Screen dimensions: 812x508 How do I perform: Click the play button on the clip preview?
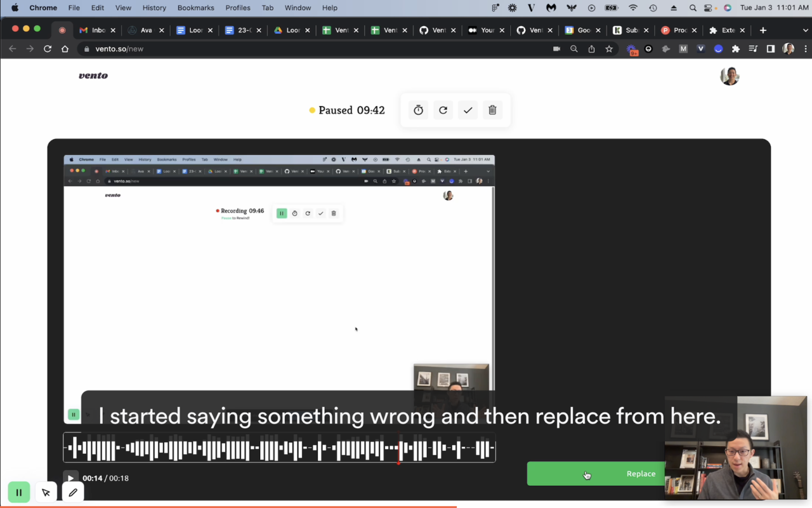click(70, 478)
